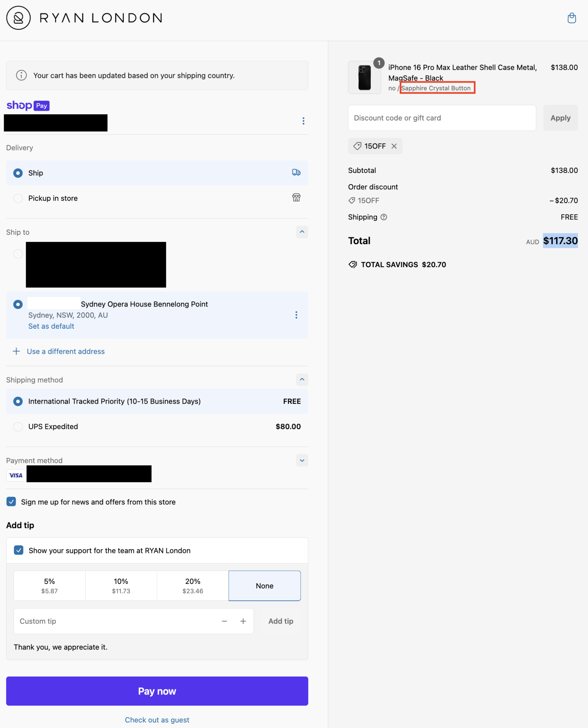The height and width of the screenshot is (728, 588).
Task: Expand the Payment method section
Action: pyautogui.click(x=302, y=460)
